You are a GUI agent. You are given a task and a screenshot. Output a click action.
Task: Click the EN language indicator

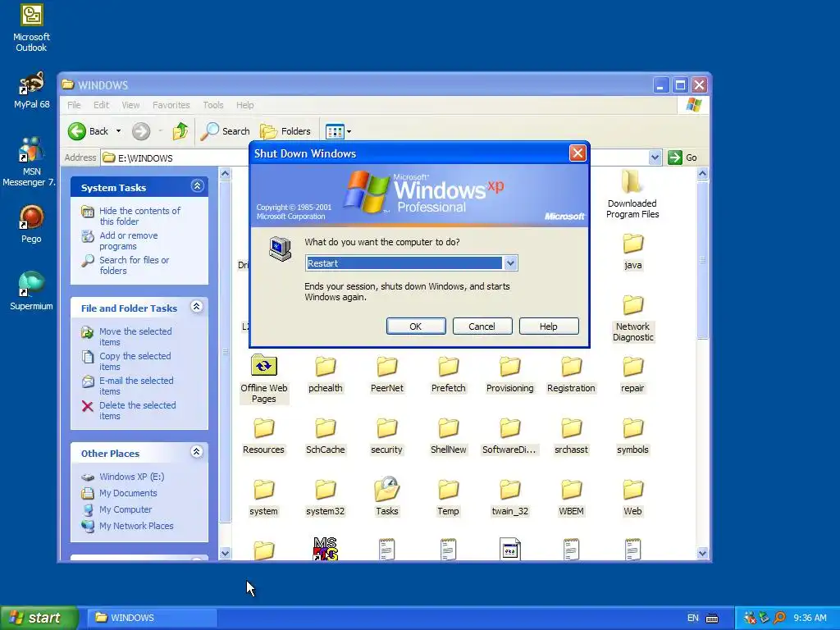point(692,619)
